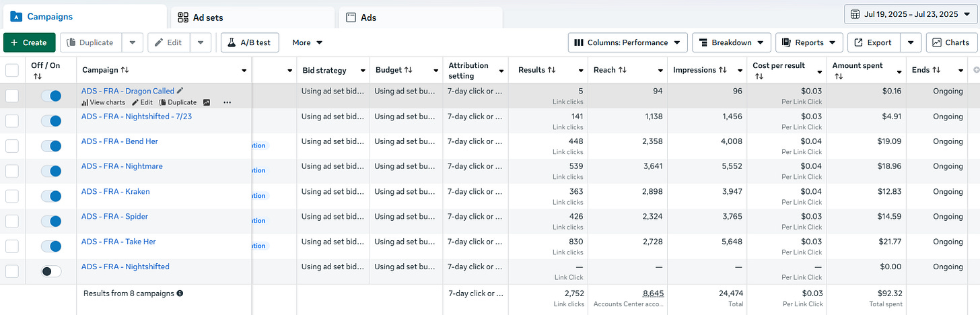
Task: Open the Charts panel button
Action: 951,42
